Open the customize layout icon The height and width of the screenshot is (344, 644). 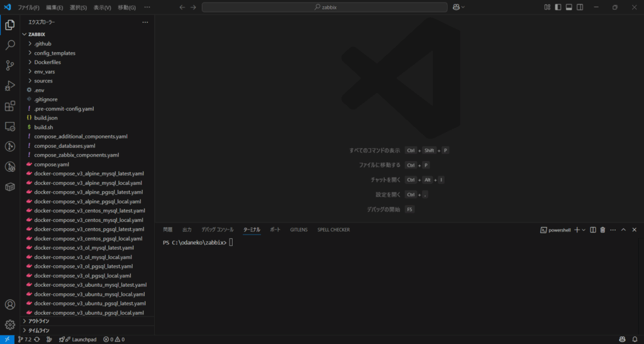click(547, 7)
